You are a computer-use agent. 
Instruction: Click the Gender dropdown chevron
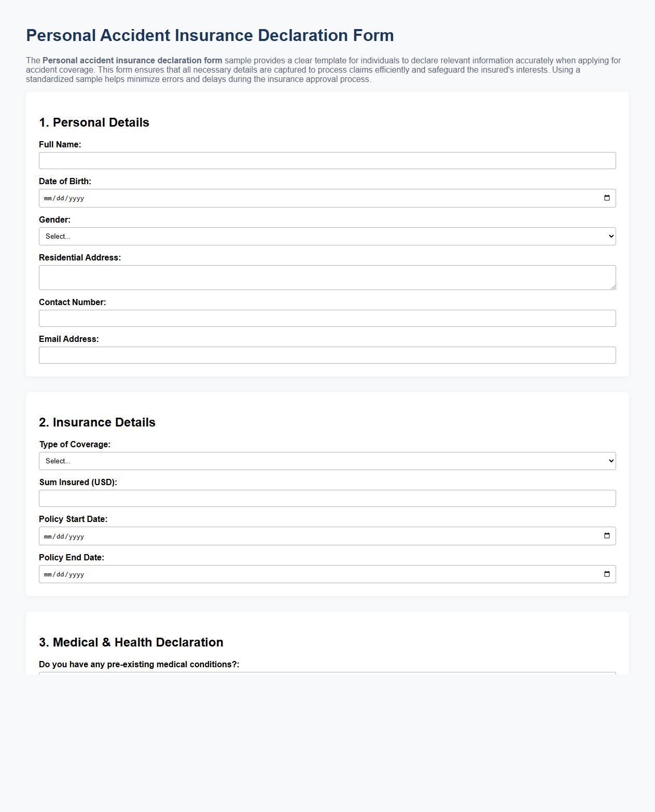[x=610, y=236]
